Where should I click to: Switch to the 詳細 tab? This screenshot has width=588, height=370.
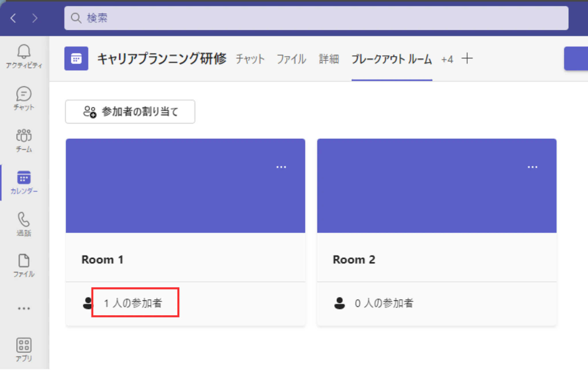pyautogui.click(x=329, y=59)
